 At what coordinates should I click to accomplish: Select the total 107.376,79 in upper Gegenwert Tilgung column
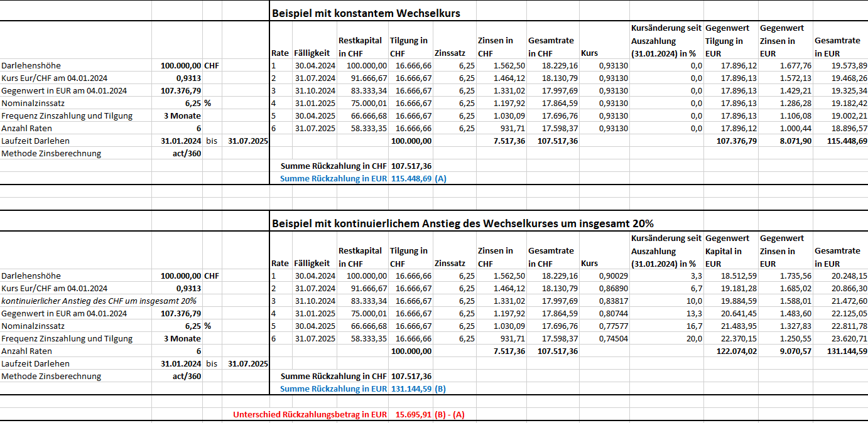click(x=737, y=141)
